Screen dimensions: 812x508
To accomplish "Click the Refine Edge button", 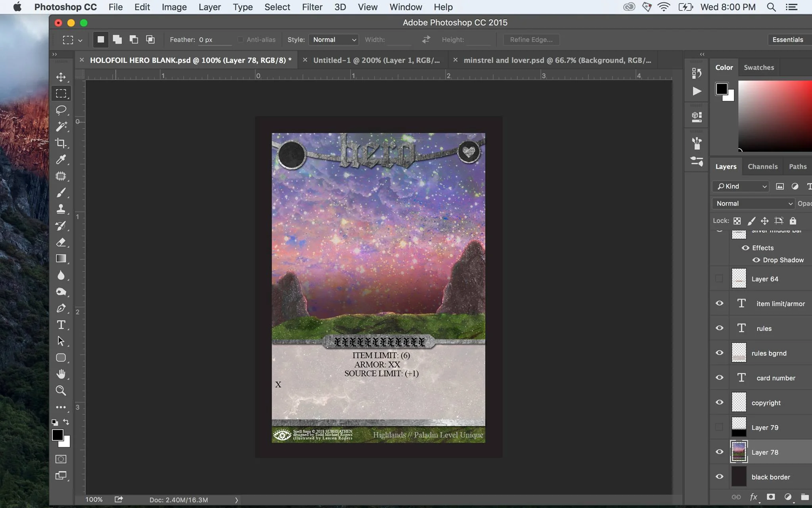I will click(x=531, y=40).
